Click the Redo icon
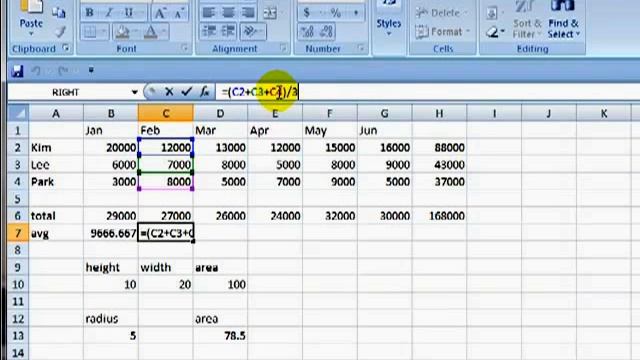The height and width of the screenshot is (360, 640). (62, 71)
